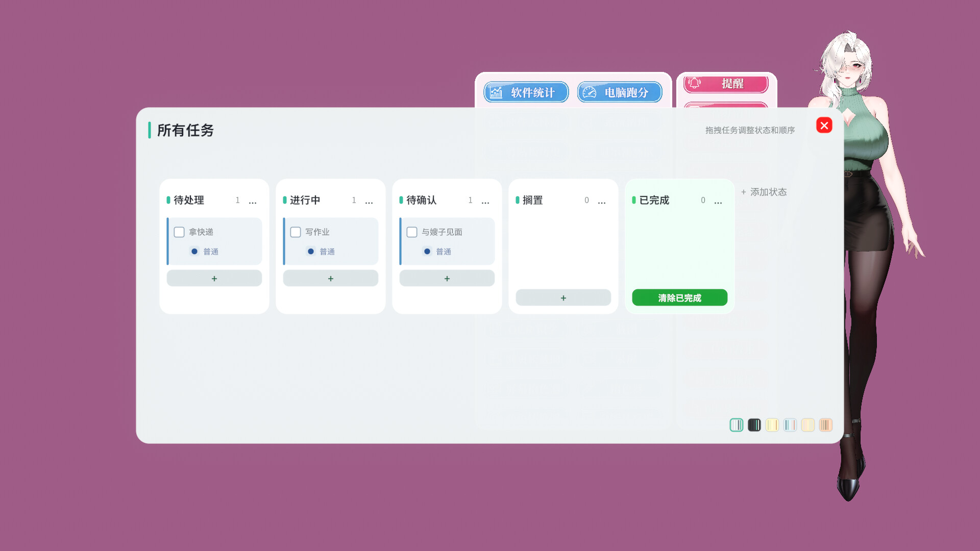Click the 拿快递 task title
Viewport: 980px width, 551px height.
pos(201,232)
